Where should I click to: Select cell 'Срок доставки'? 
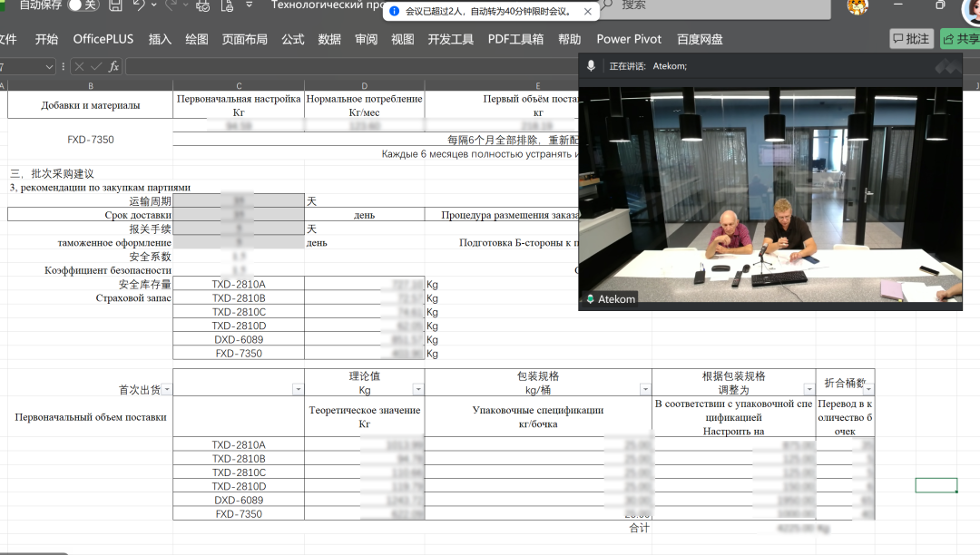[90, 215]
